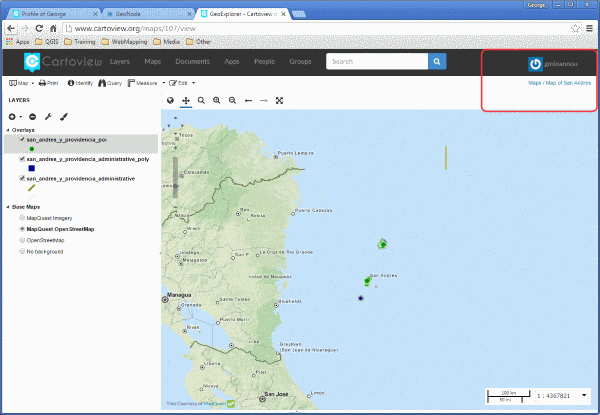Click the Cartoview search field
The height and width of the screenshot is (415, 600).
[377, 62]
